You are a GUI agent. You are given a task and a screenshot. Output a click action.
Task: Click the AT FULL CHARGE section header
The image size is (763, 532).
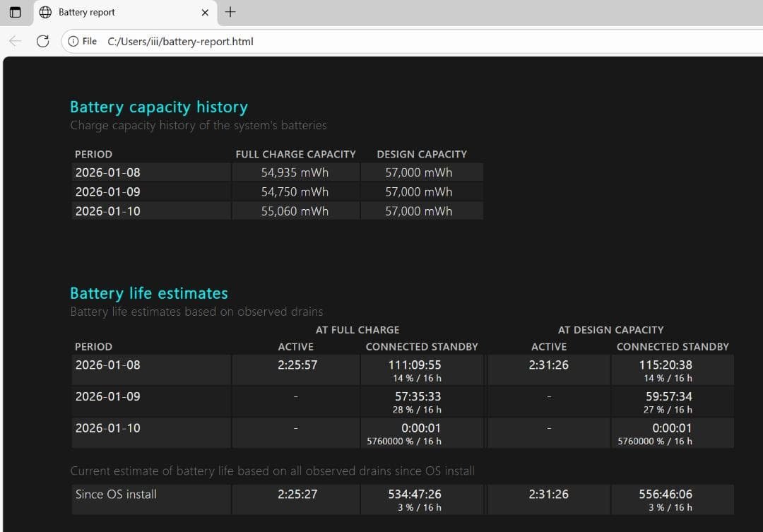pyautogui.click(x=357, y=329)
